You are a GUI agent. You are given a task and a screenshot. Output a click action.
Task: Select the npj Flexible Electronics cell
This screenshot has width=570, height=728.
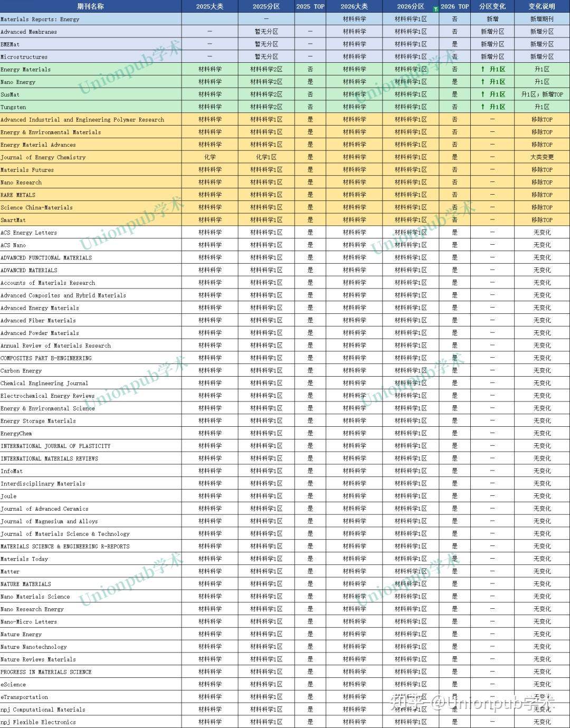[91, 722]
